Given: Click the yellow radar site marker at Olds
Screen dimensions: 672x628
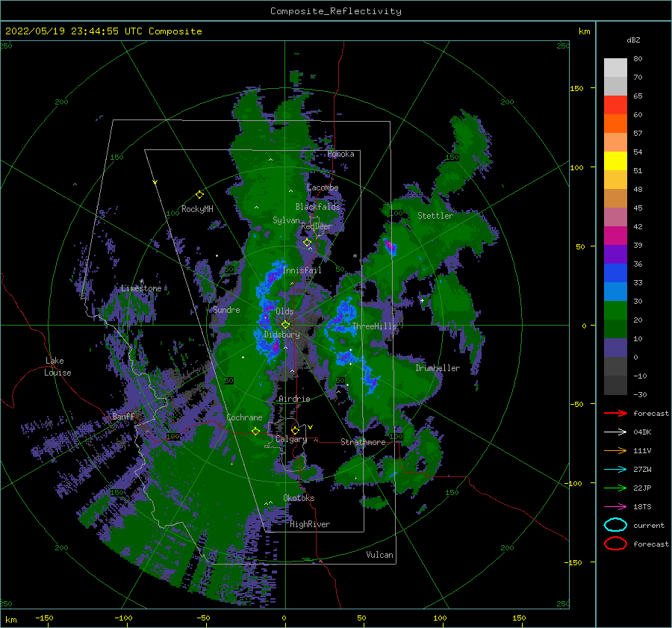Looking at the screenshot, I should click(285, 325).
